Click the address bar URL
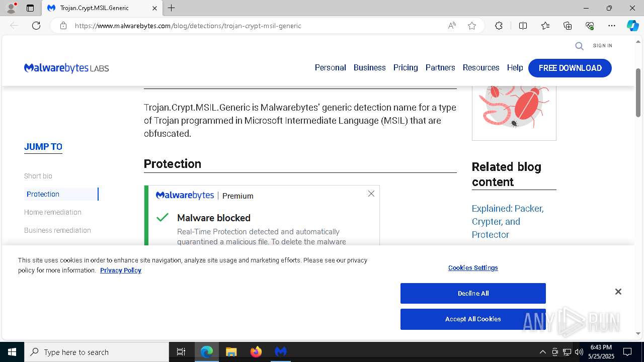 tap(188, 26)
